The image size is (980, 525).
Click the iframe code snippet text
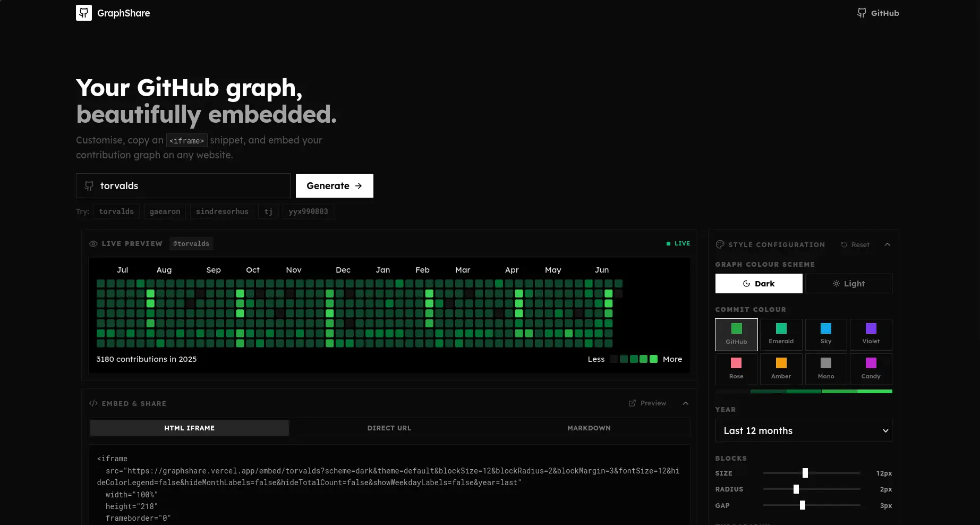[388, 488]
